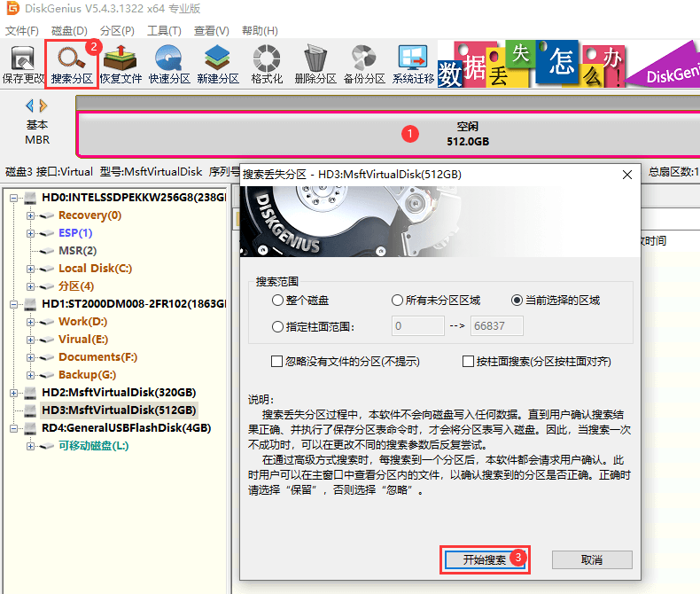Screen dimensions: 700x594
Task: Select the Documents(F:) partition
Action: pos(97,357)
